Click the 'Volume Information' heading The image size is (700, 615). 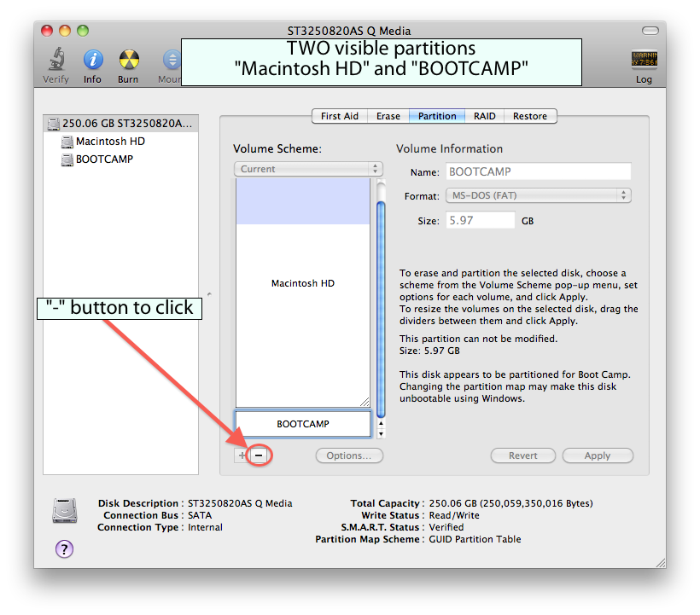[x=449, y=148]
